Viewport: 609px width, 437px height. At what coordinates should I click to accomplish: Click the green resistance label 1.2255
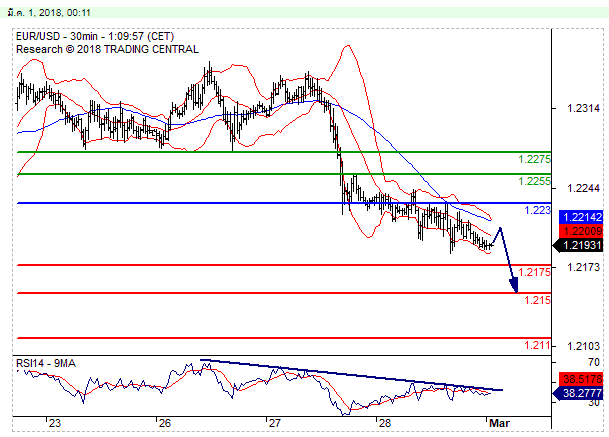click(534, 181)
